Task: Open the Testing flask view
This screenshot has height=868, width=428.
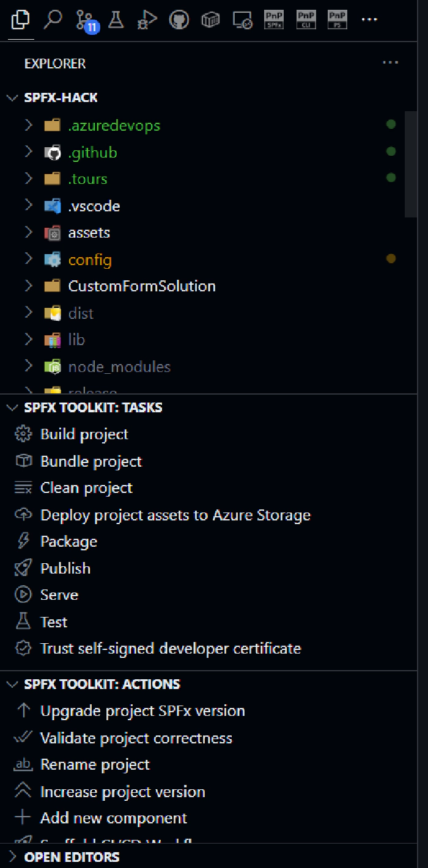Action: (116, 20)
